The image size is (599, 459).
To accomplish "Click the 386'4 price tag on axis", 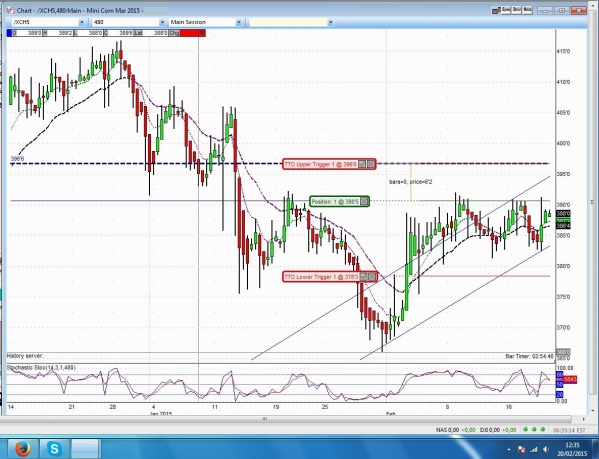I will tap(563, 226).
